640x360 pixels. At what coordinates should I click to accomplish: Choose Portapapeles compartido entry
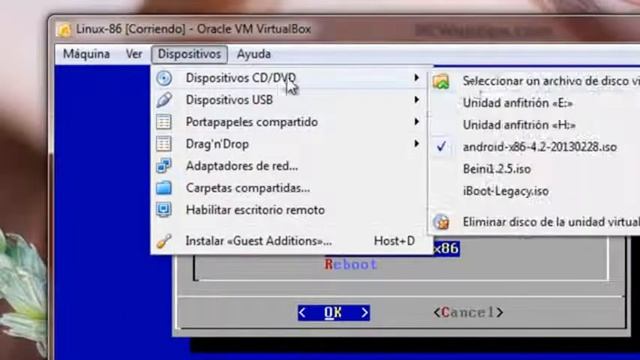pyautogui.click(x=290, y=122)
